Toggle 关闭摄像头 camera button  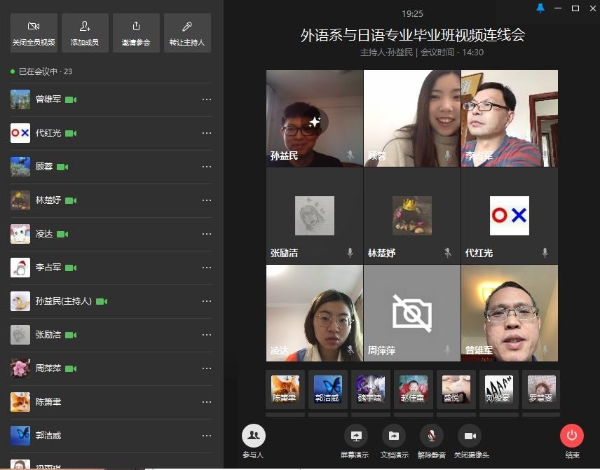tap(470, 438)
